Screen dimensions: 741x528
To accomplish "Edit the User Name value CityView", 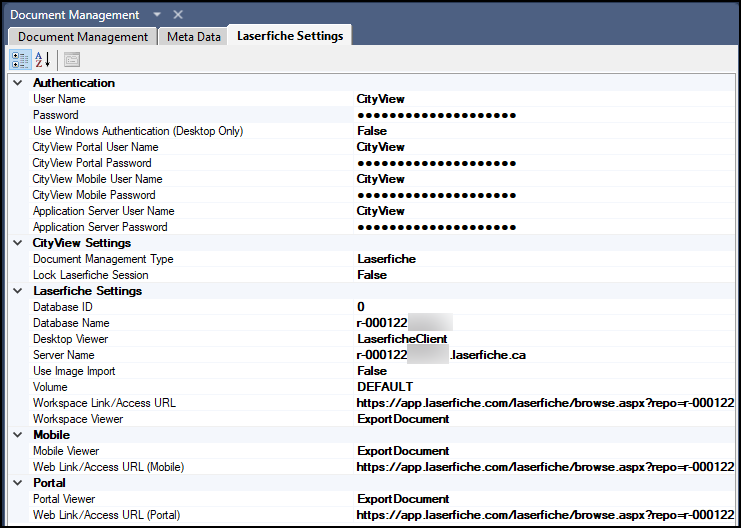I will 543,99.
